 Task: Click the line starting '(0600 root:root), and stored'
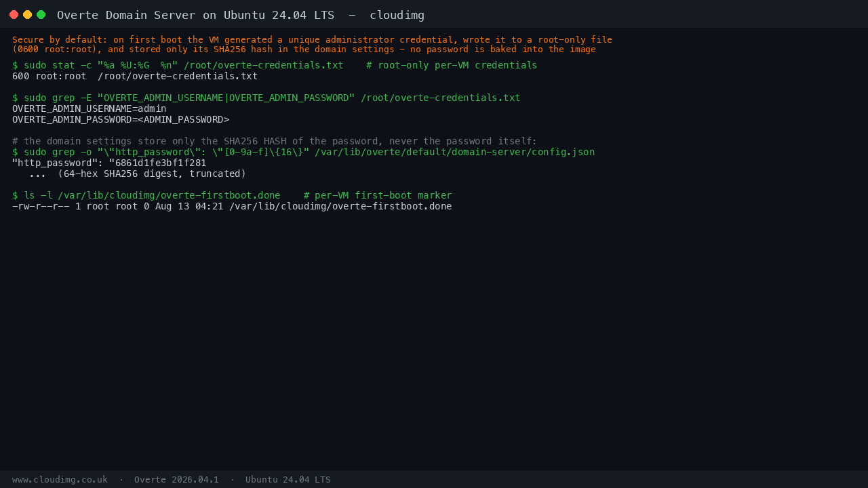click(304, 49)
